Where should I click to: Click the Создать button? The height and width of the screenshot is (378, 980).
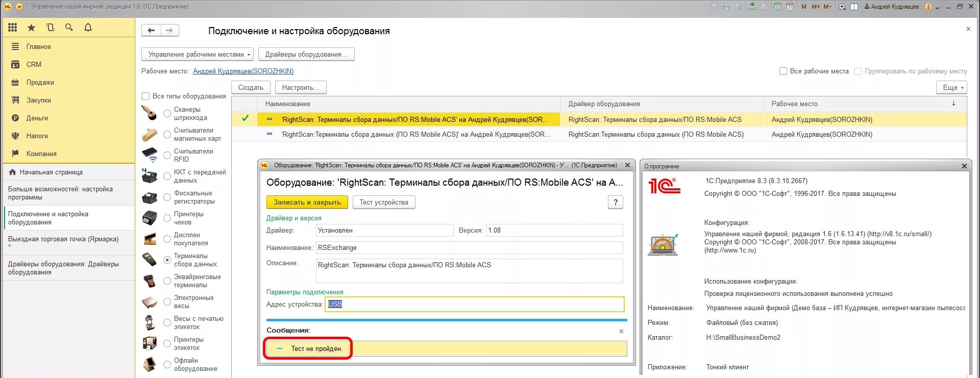(x=251, y=87)
